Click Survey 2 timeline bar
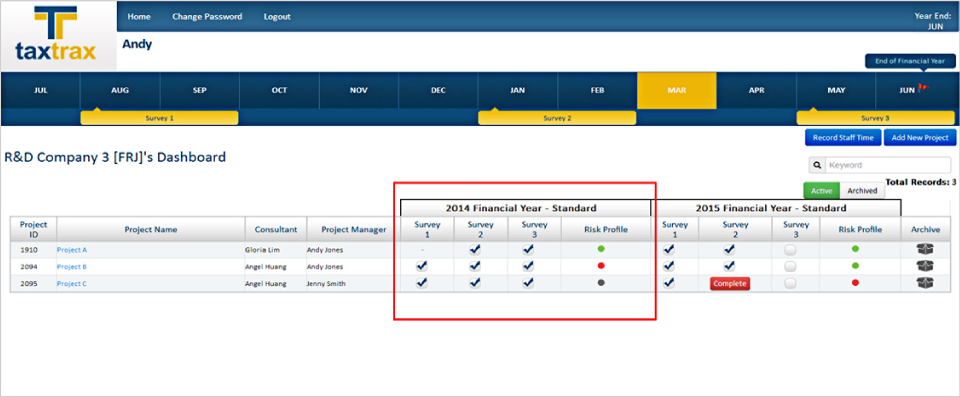Screen dimensions: 960x397 tap(557, 118)
